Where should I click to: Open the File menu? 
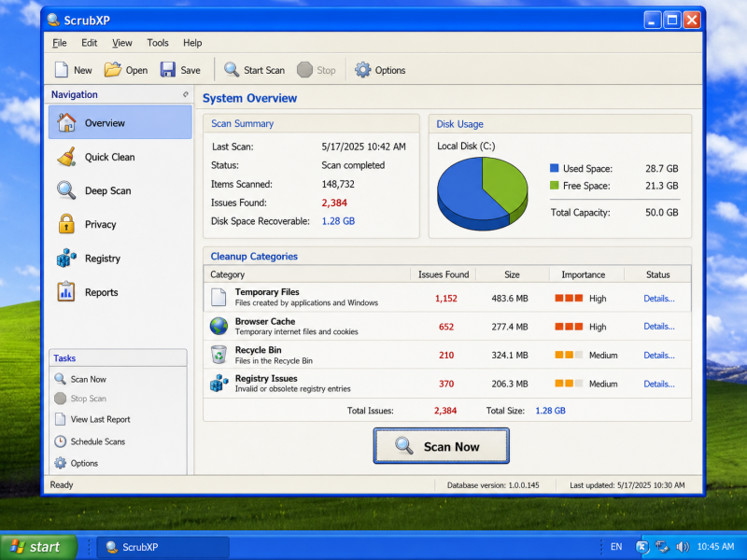pos(60,43)
